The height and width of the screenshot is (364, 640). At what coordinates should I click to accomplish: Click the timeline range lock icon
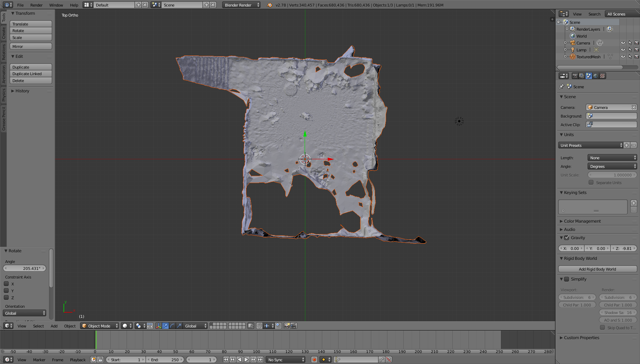(x=100, y=360)
